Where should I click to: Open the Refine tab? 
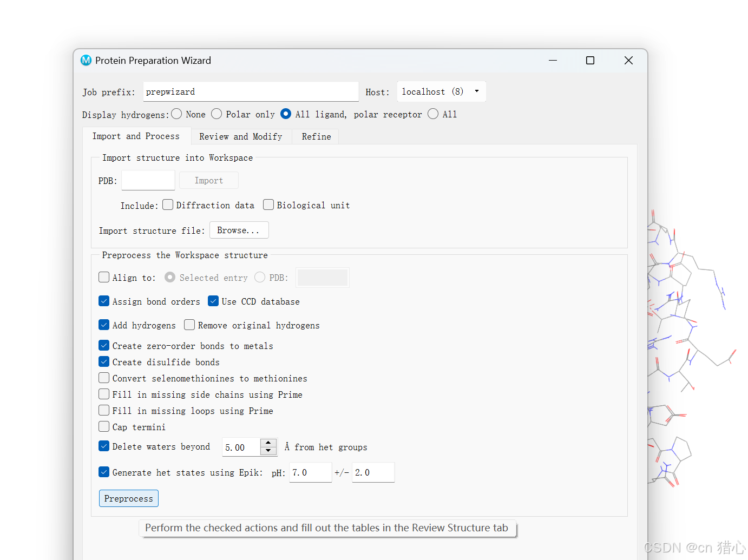pyautogui.click(x=316, y=137)
